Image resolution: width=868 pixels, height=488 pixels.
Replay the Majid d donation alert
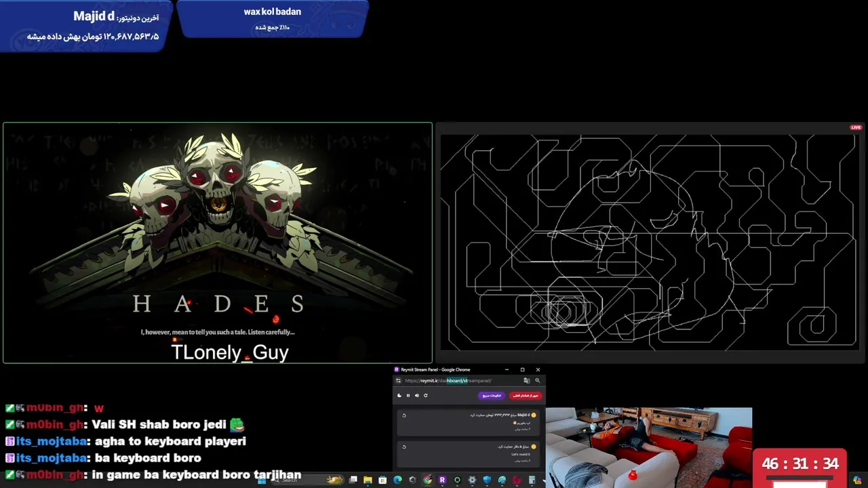click(404, 415)
